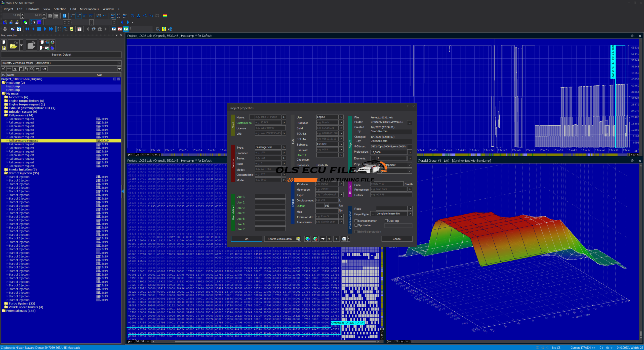Click the yellow save project icon

point(4,48)
